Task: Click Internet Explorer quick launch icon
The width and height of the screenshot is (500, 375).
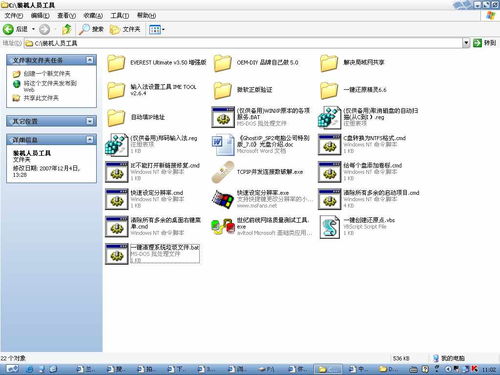Action: point(30,369)
